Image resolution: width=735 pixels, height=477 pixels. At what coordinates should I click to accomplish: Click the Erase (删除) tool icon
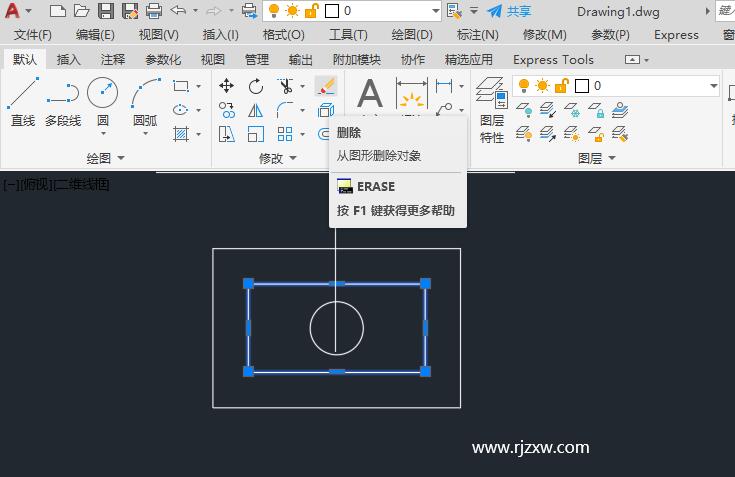[326, 86]
